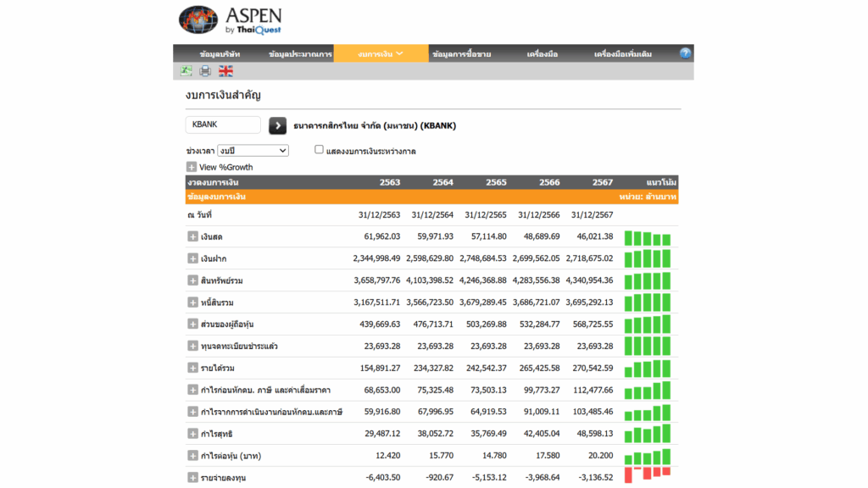This screenshot has height=488, width=868.
Task: Click the ส่วนของผู้ถือหุ้น value 568,725.55
Action: pyautogui.click(x=593, y=324)
